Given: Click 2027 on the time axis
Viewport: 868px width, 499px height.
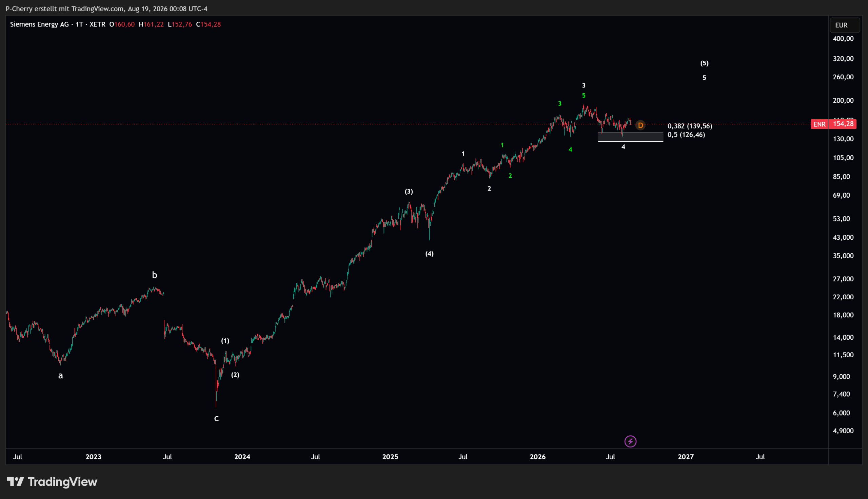Looking at the screenshot, I should [686, 457].
